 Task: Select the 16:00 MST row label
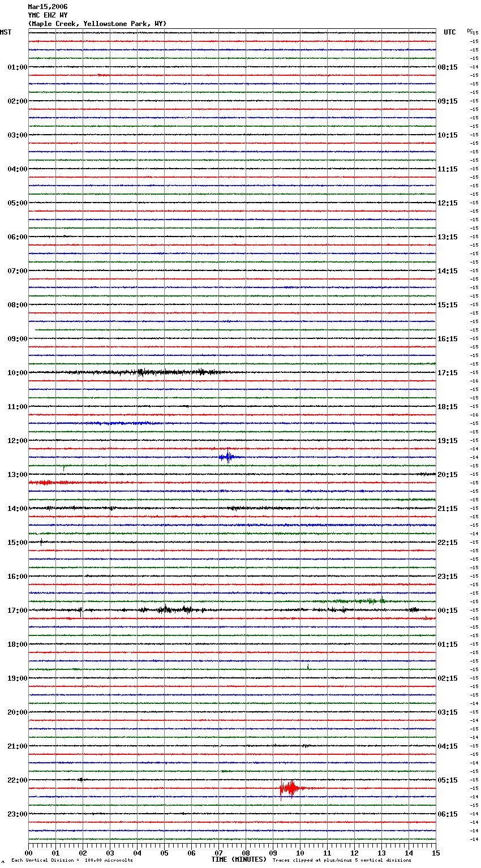(x=18, y=577)
